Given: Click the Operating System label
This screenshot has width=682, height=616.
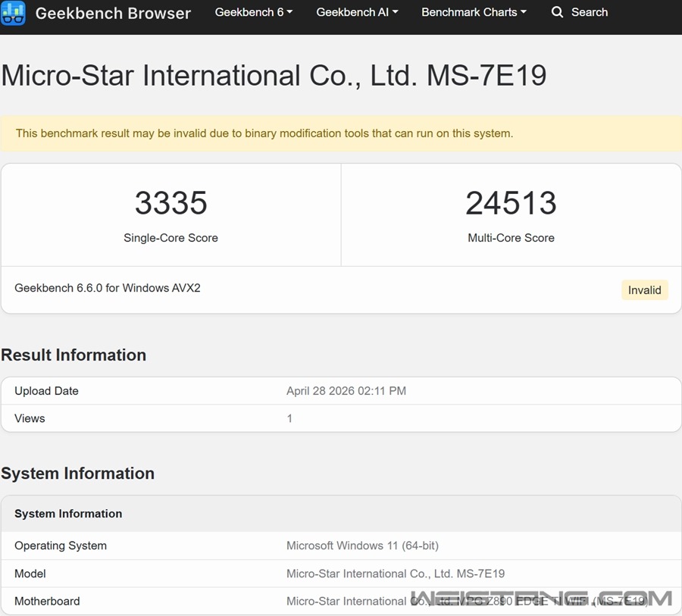Looking at the screenshot, I should pos(61,546).
